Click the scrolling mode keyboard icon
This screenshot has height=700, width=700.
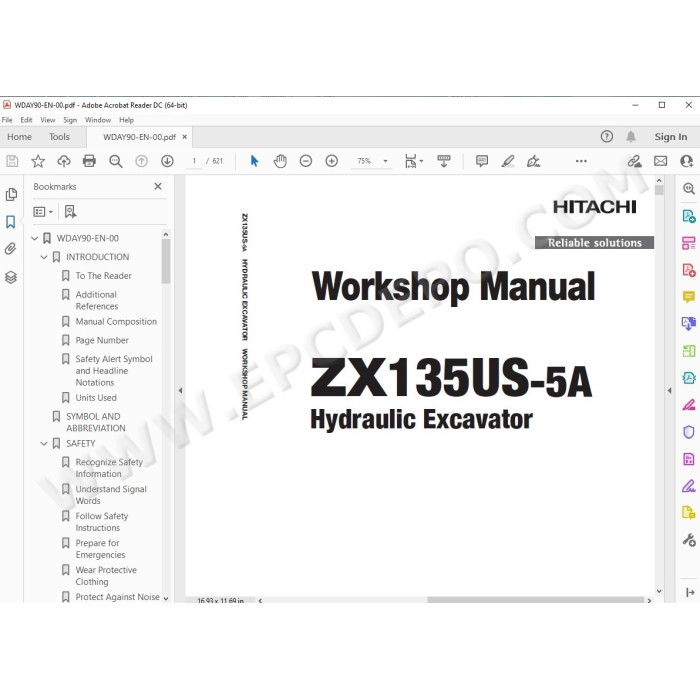(x=444, y=161)
